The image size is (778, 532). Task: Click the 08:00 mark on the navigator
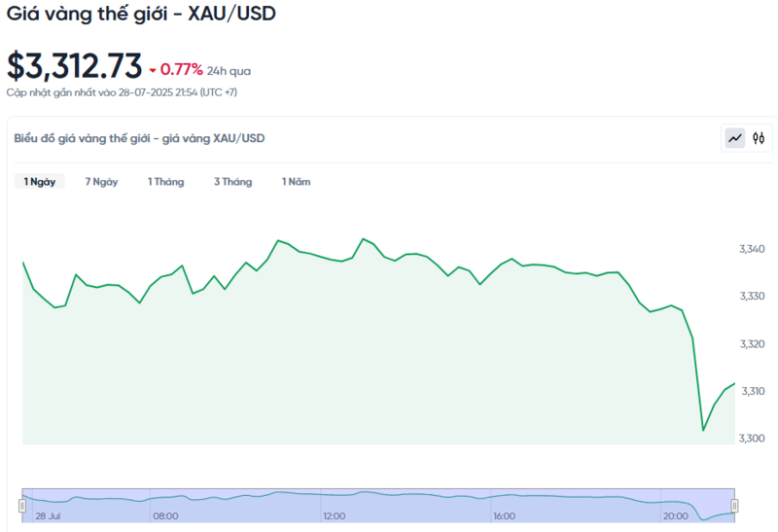165,515
